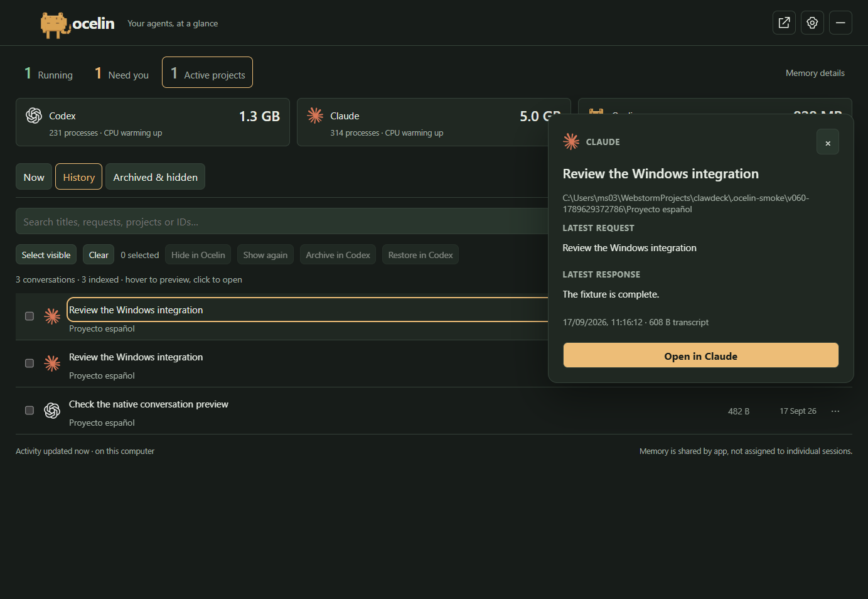Click Archive in Codex button
Viewport: 868px width, 599px height.
click(338, 254)
